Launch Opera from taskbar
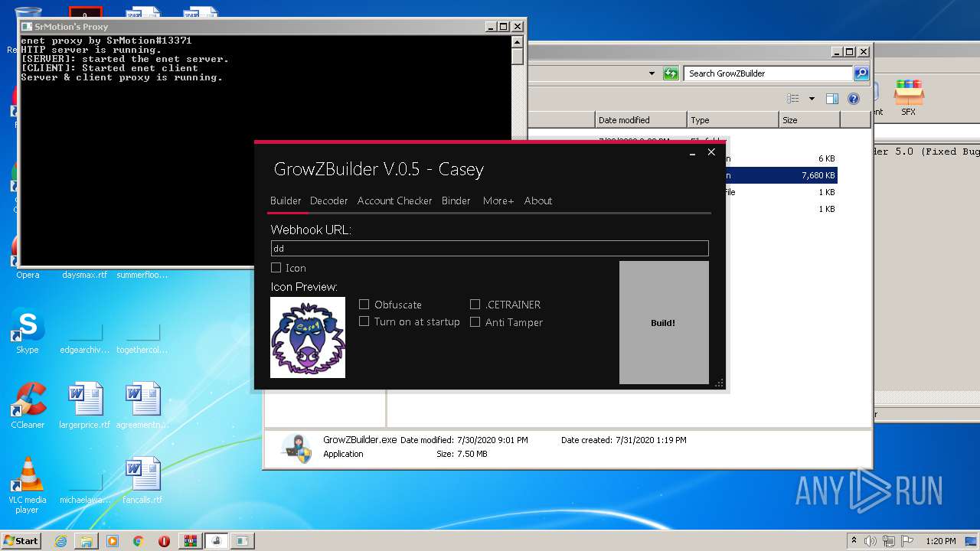This screenshot has height=551, width=980. 164,541
